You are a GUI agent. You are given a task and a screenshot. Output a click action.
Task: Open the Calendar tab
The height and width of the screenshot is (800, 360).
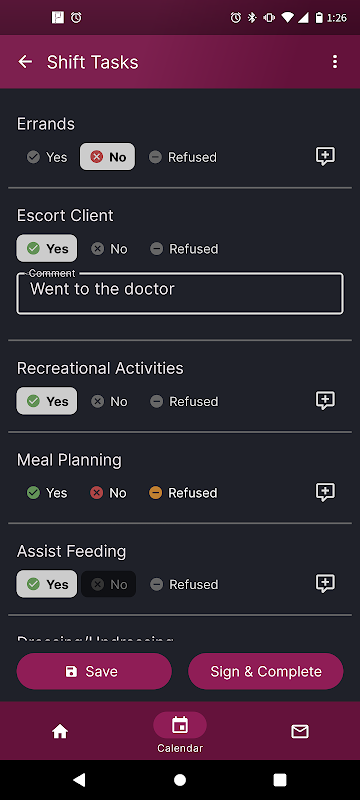pos(180,733)
